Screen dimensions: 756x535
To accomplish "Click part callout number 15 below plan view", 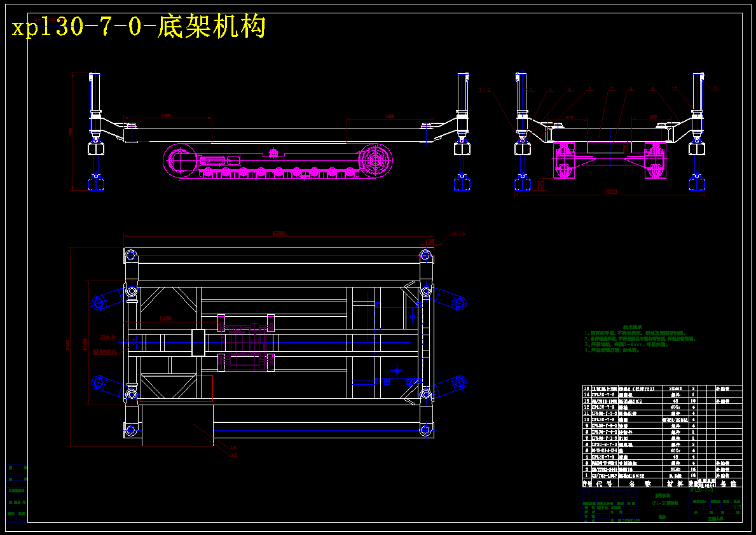I will (234, 454).
